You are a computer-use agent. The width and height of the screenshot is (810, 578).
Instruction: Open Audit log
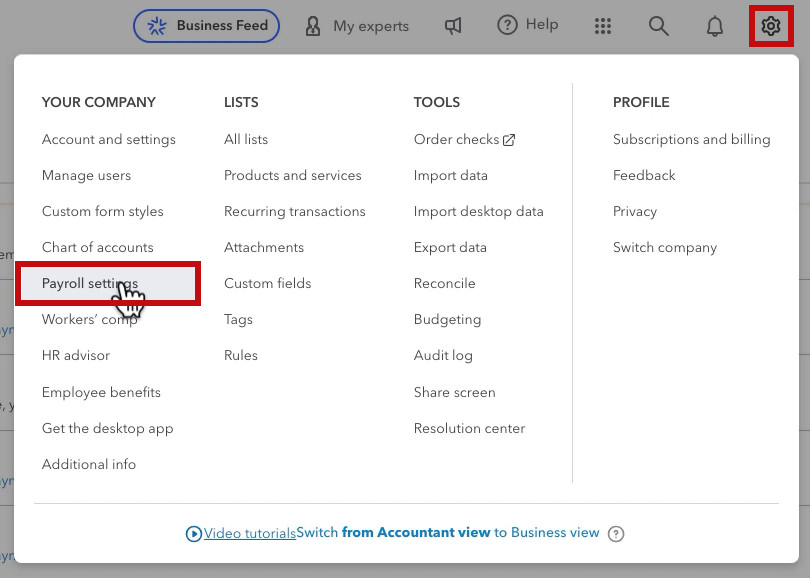coord(443,355)
